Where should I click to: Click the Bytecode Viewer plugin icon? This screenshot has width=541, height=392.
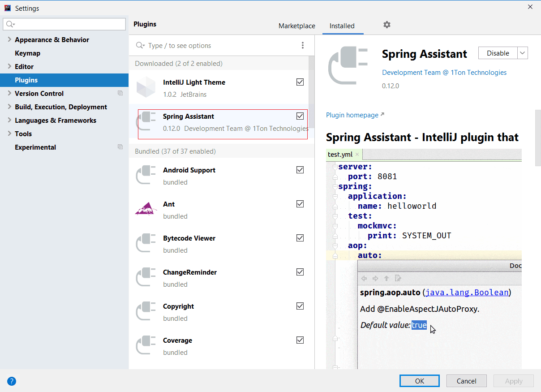[146, 243]
